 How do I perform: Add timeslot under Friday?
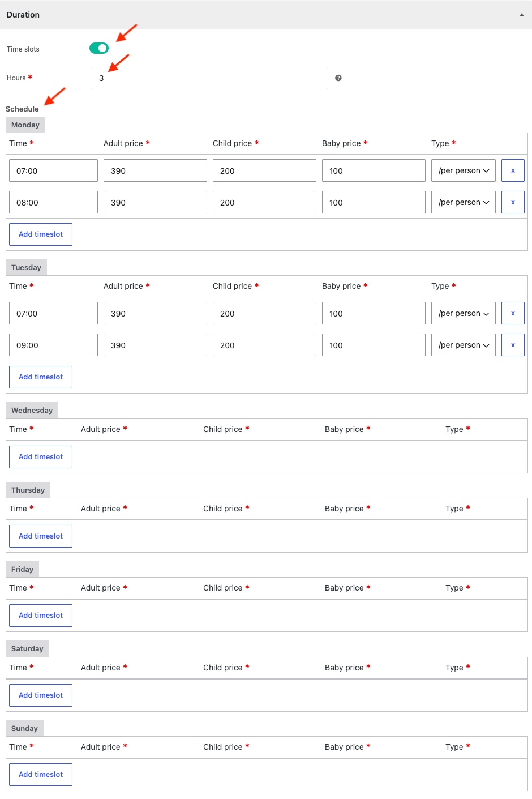point(41,616)
